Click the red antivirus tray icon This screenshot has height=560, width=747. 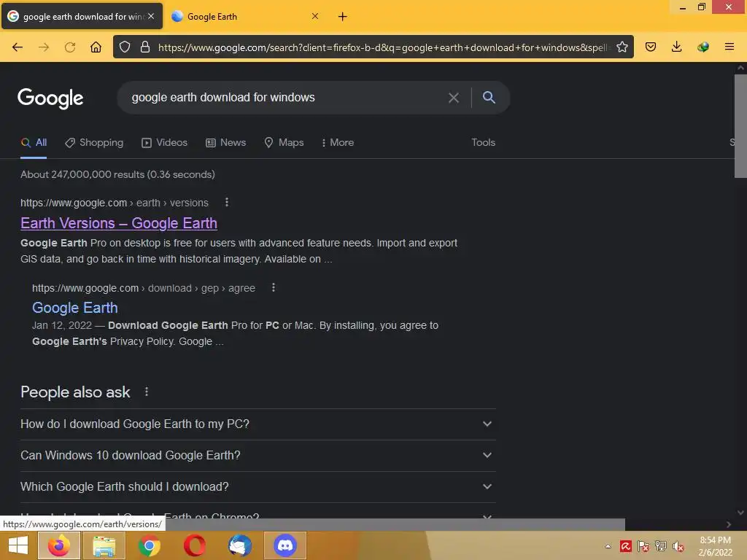pos(625,546)
